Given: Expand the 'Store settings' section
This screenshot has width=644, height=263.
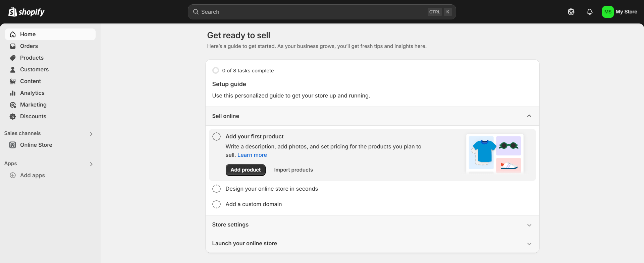Looking at the screenshot, I should [529, 225].
